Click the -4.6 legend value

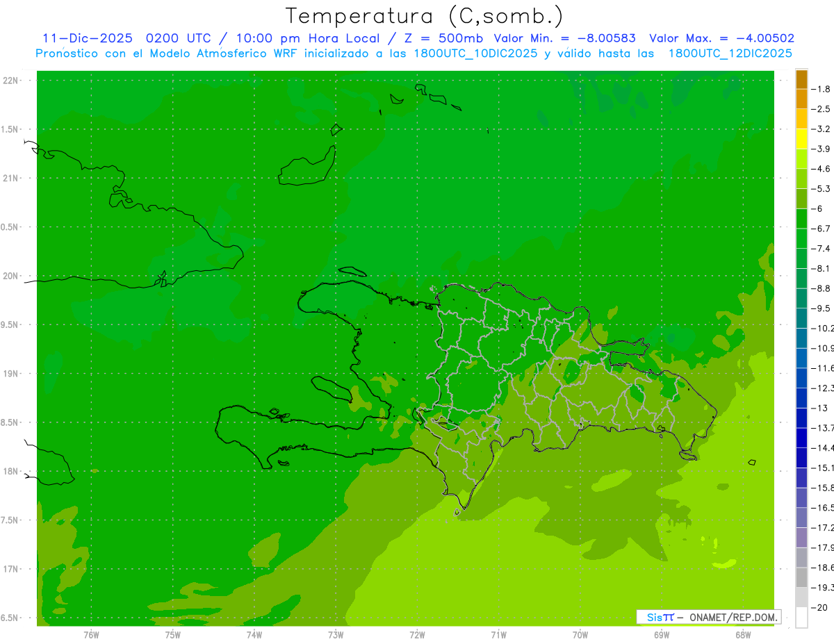(822, 169)
